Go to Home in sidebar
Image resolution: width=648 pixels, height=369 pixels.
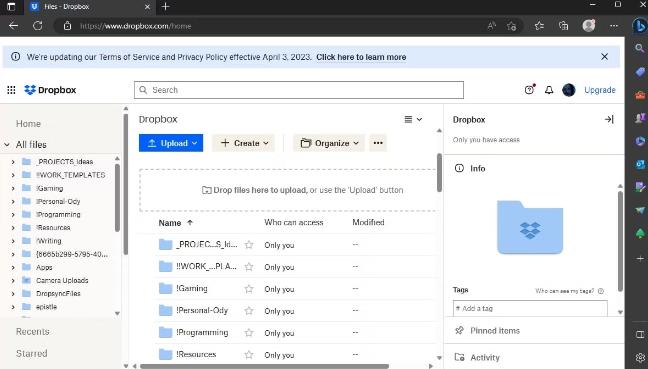click(28, 124)
